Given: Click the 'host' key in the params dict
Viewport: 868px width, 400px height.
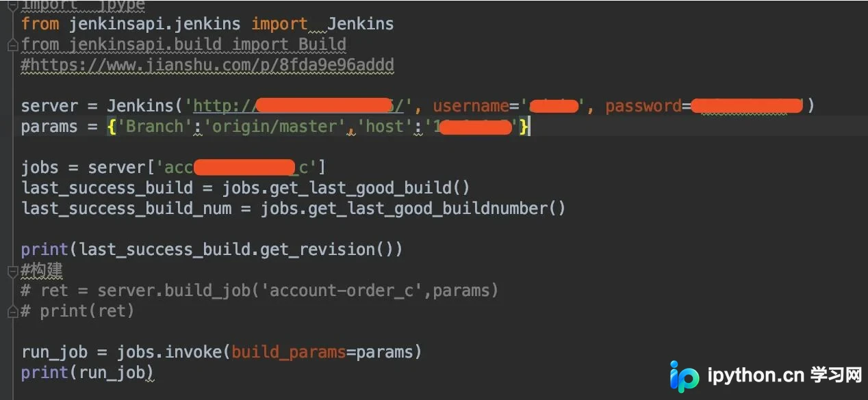Looking at the screenshot, I should click(385, 126).
